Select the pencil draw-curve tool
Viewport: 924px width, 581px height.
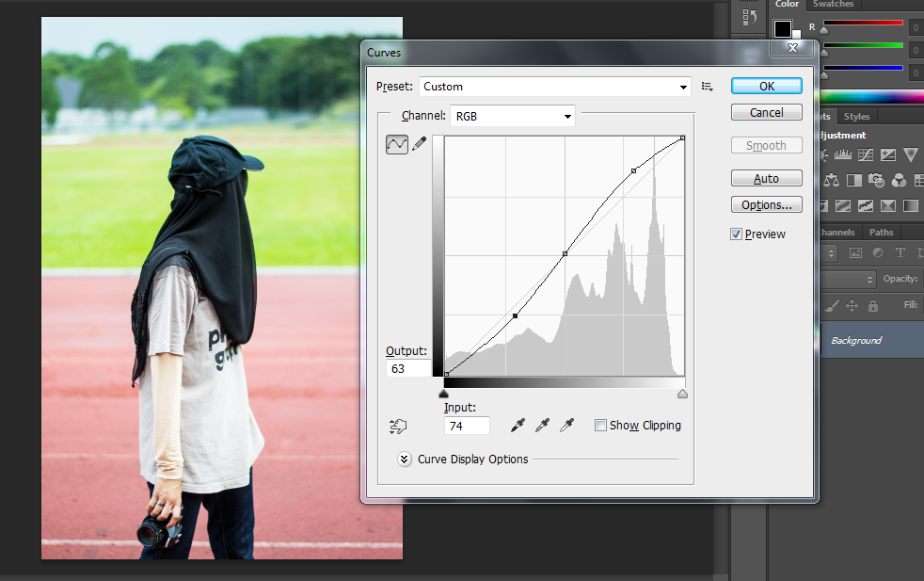[x=419, y=144]
